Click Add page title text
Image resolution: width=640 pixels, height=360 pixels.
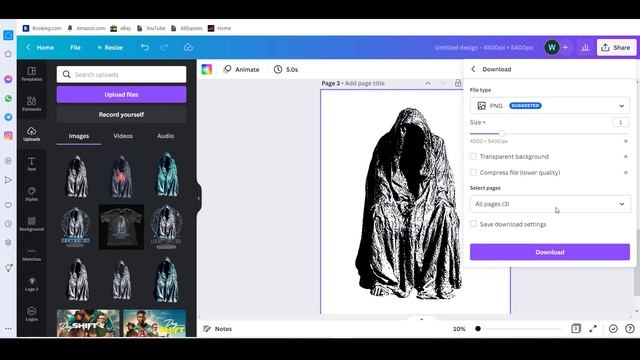coord(364,83)
